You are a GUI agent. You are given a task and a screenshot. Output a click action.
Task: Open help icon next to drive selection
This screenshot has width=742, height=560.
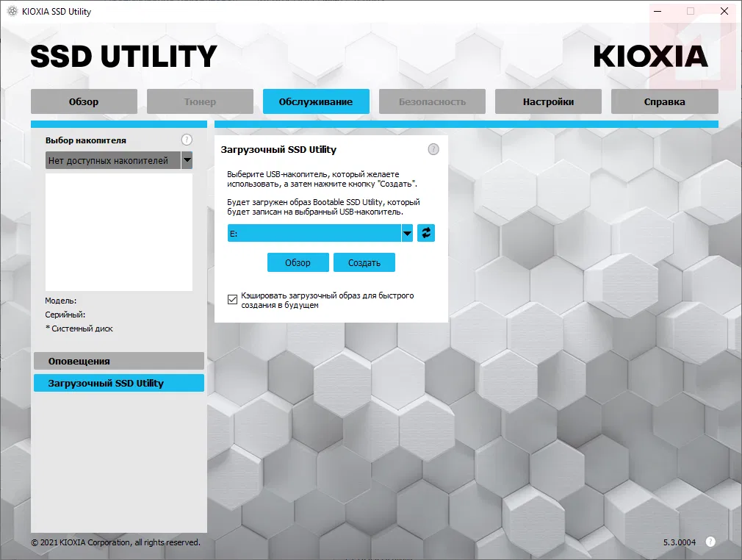pyautogui.click(x=187, y=140)
